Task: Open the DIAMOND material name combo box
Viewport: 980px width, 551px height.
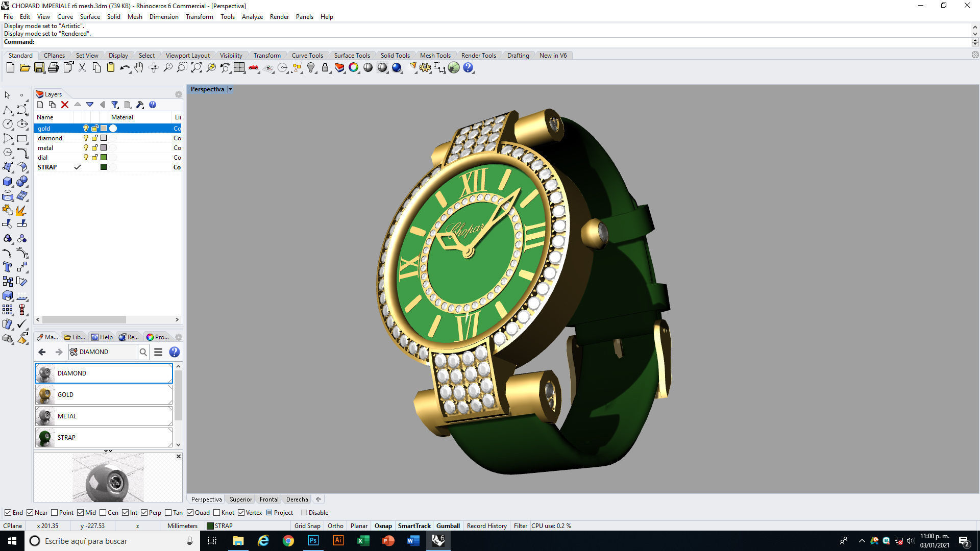Action: coord(103,352)
